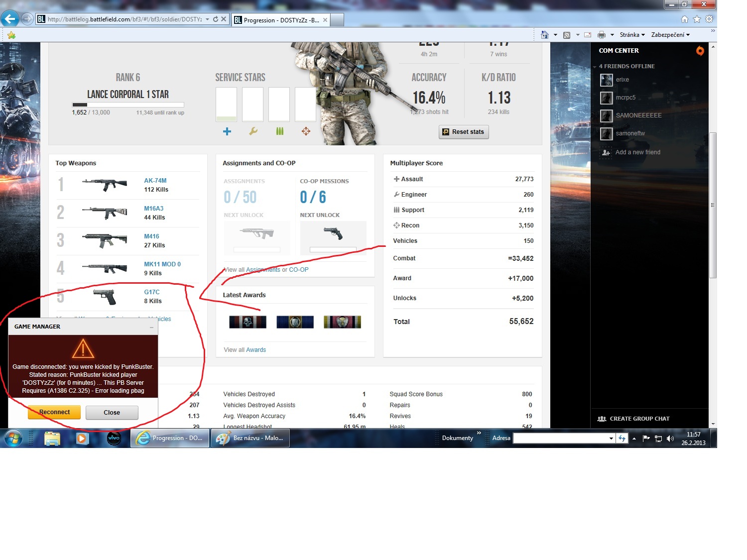Screen dimensions: 747x560
Task: Click the Assault kit plus icon under Service Stars
Action: 227,131
